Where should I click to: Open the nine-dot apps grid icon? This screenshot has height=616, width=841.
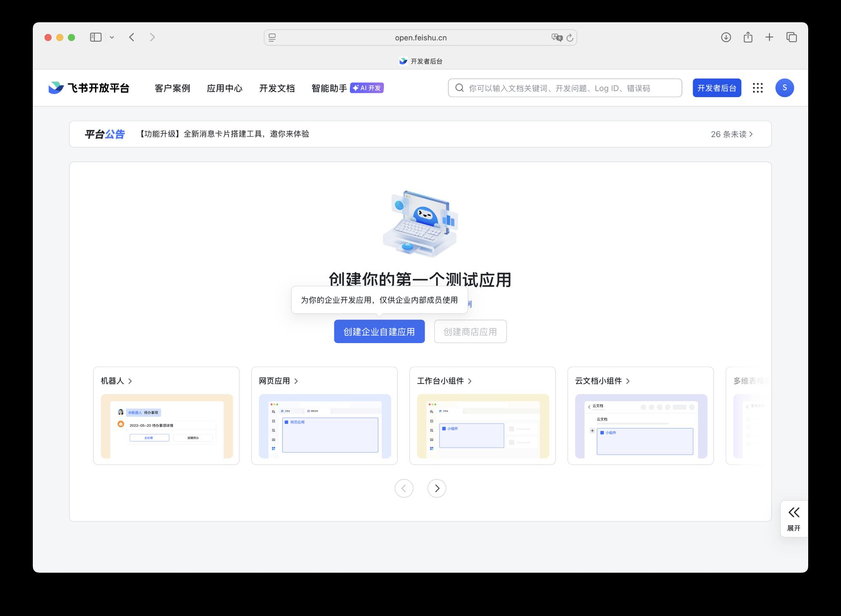(758, 88)
